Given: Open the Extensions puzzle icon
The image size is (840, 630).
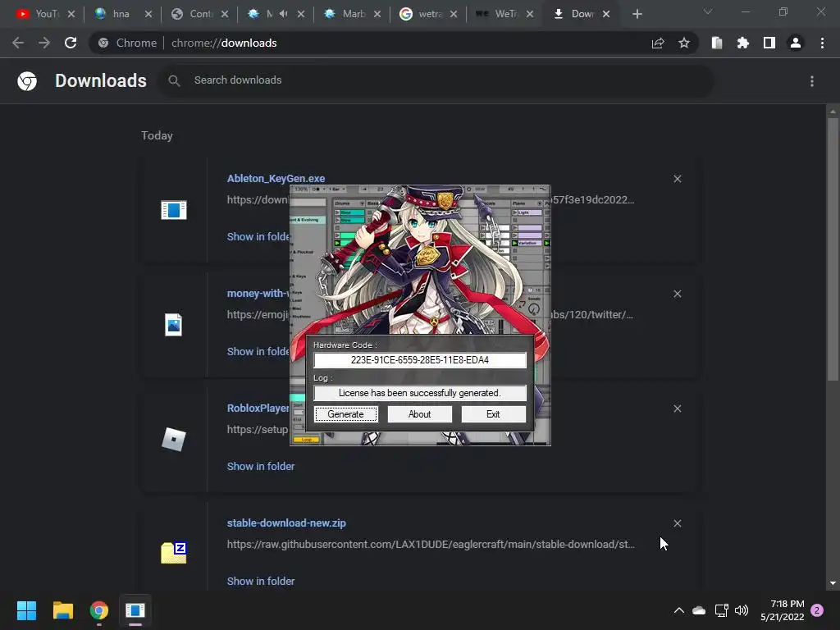Looking at the screenshot, I should pyautogui.click(x=743, y=43).
